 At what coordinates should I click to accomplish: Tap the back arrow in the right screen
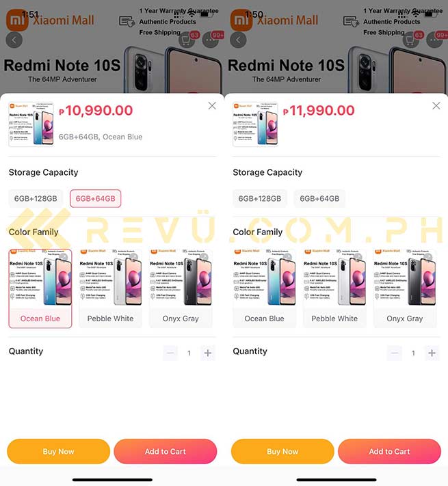pyautogui.click(x=238, y=40)
